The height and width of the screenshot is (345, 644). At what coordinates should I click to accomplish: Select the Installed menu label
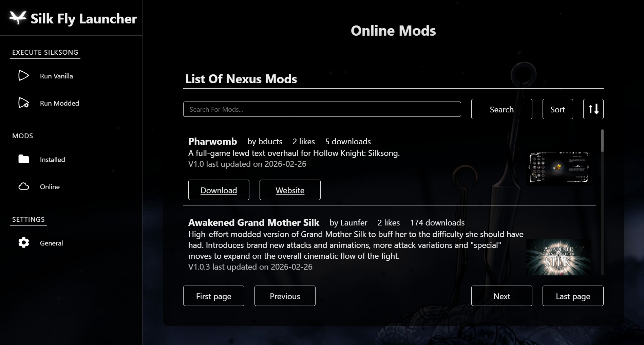click(52, 160)
